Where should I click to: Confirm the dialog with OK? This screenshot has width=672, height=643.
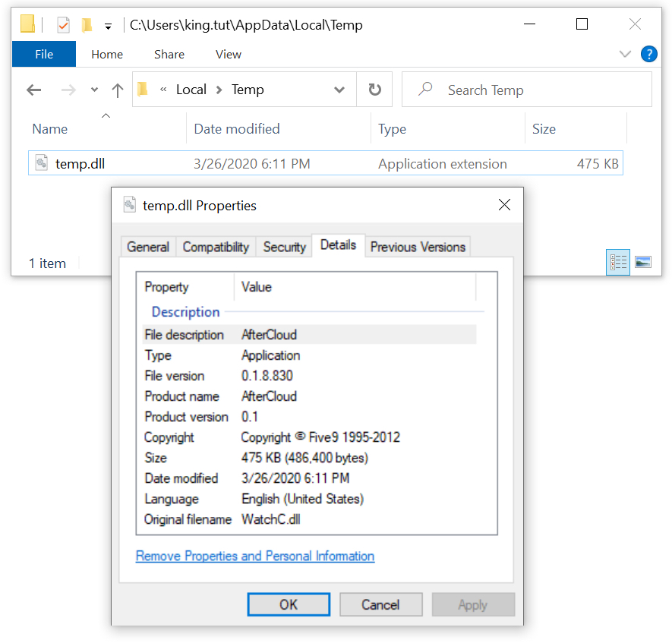(x=289, y=604)
